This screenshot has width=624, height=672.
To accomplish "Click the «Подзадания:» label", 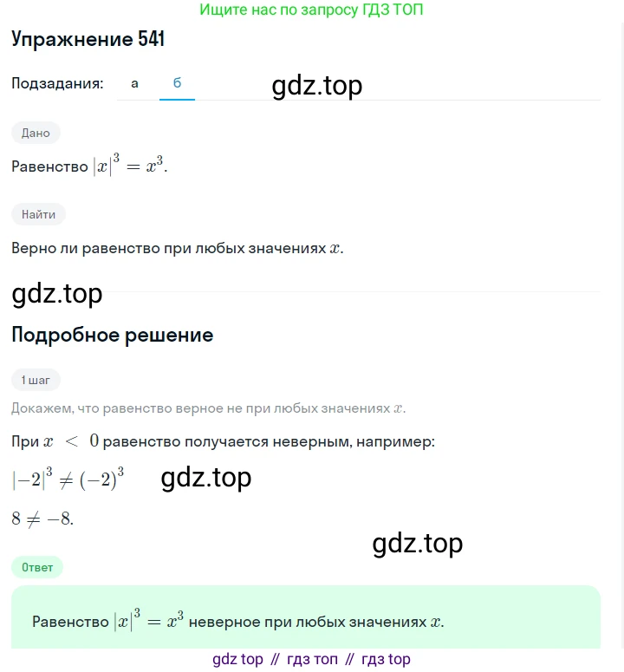I will point(57,83).
